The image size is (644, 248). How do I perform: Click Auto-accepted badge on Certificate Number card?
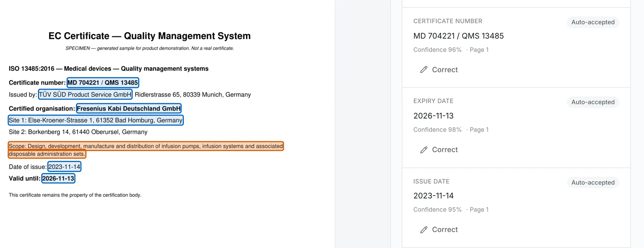point(593,22)
